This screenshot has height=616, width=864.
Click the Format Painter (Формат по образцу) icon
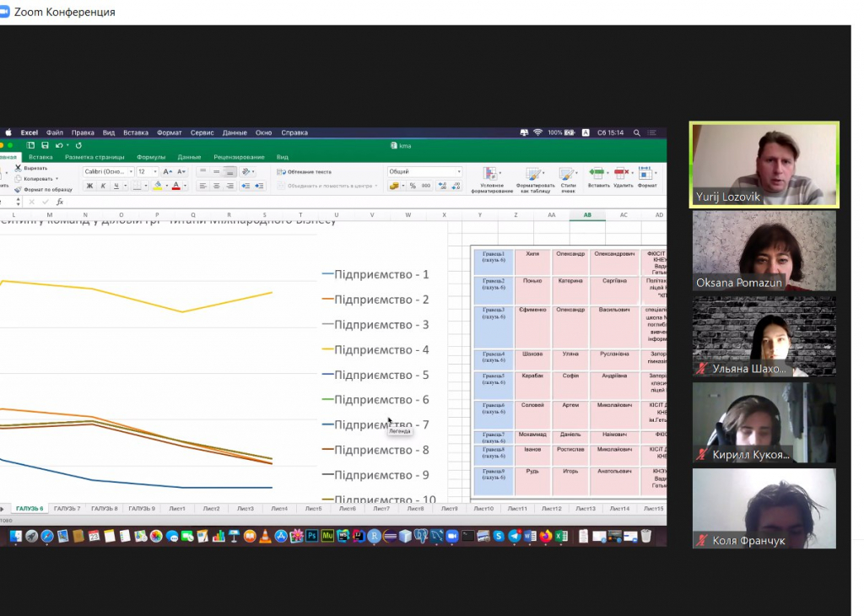(18, 189)
